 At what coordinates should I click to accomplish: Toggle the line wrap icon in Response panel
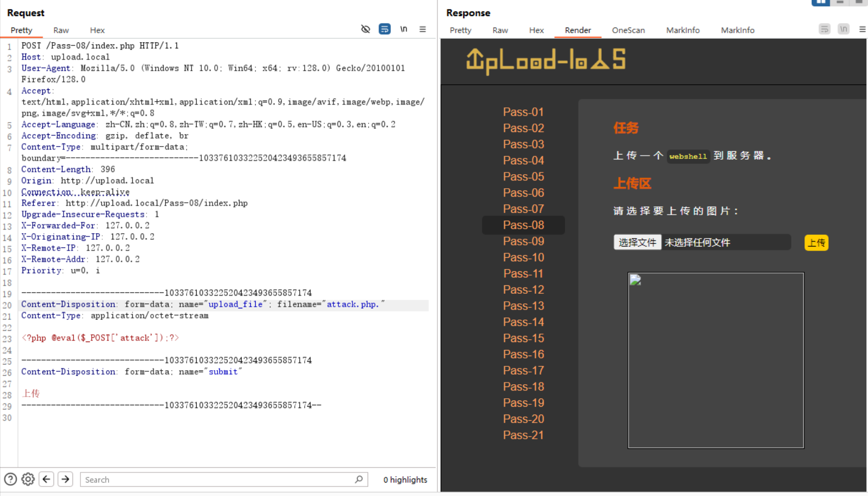[825, 29]
